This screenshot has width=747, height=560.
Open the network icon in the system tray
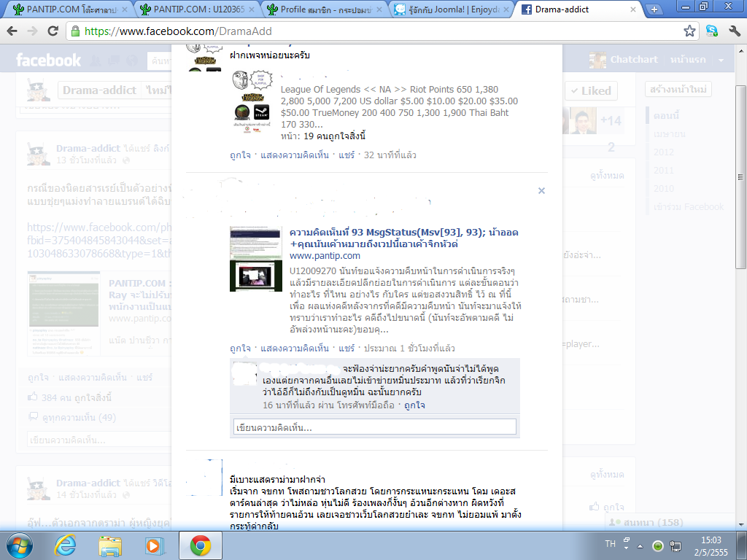pyautogui.click(x=675, y=545)
